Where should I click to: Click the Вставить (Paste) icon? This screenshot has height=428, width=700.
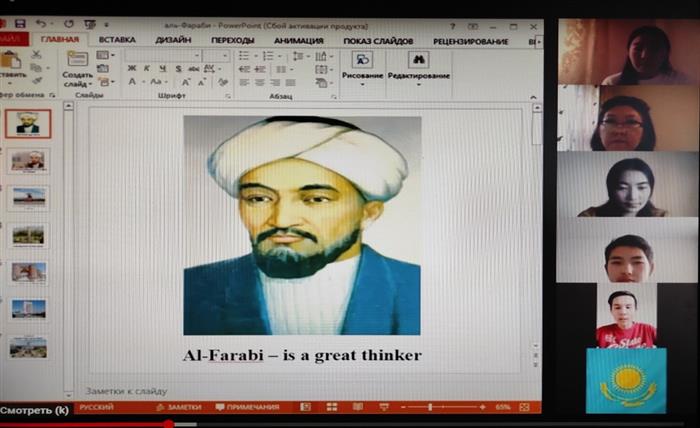[12, 62]
